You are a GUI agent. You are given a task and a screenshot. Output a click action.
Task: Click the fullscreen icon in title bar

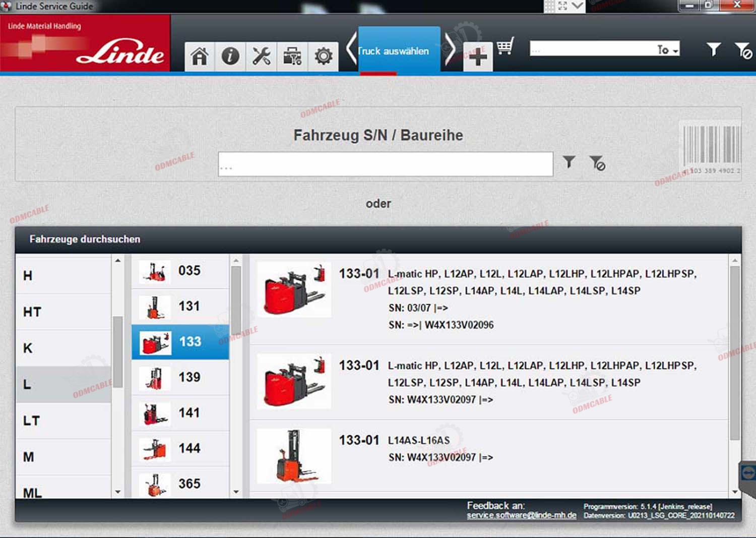pyautogui.click(x=563, y=6)
